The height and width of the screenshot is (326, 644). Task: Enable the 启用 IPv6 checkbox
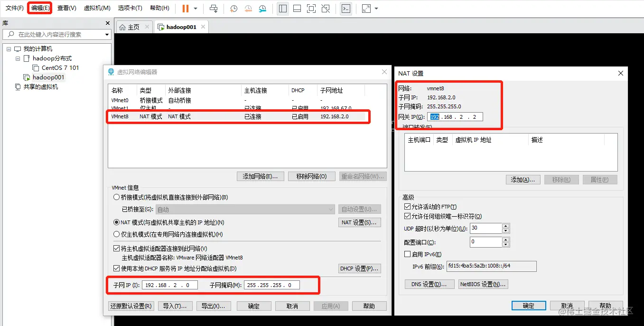click(407, 254)
